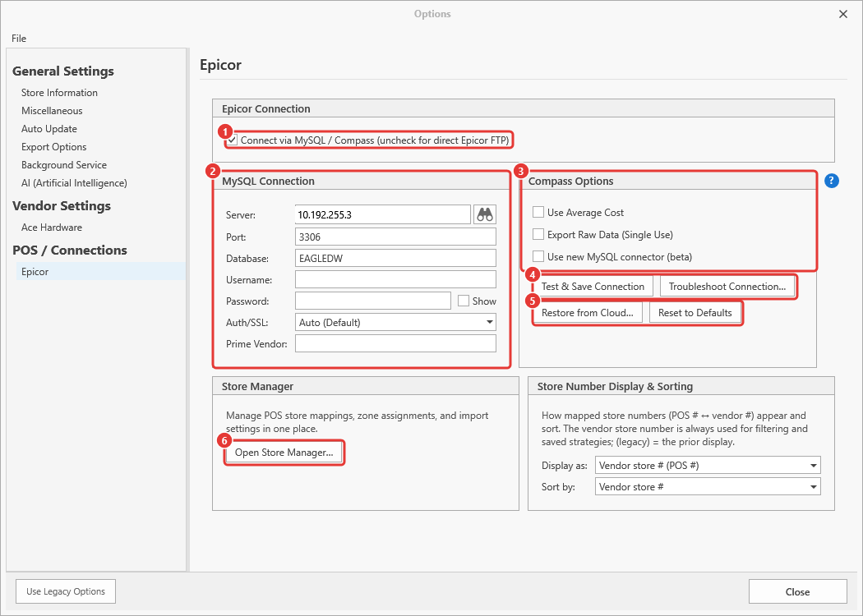
Task: Open Auto Update settings page
Action: click(49, 129)
